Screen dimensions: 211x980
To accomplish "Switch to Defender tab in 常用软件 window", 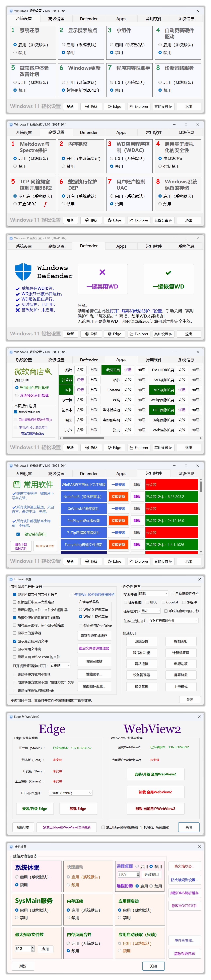I will click(89, 474).
